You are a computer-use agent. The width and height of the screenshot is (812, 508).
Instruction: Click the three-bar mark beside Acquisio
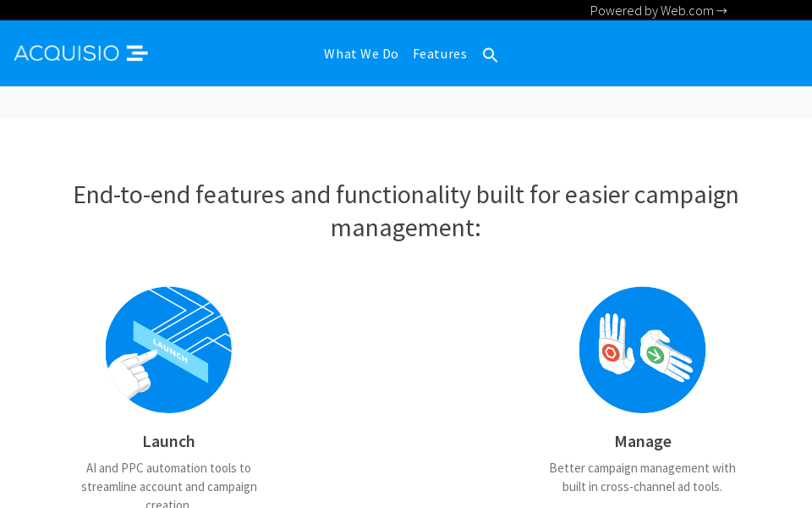coord(137,53)
